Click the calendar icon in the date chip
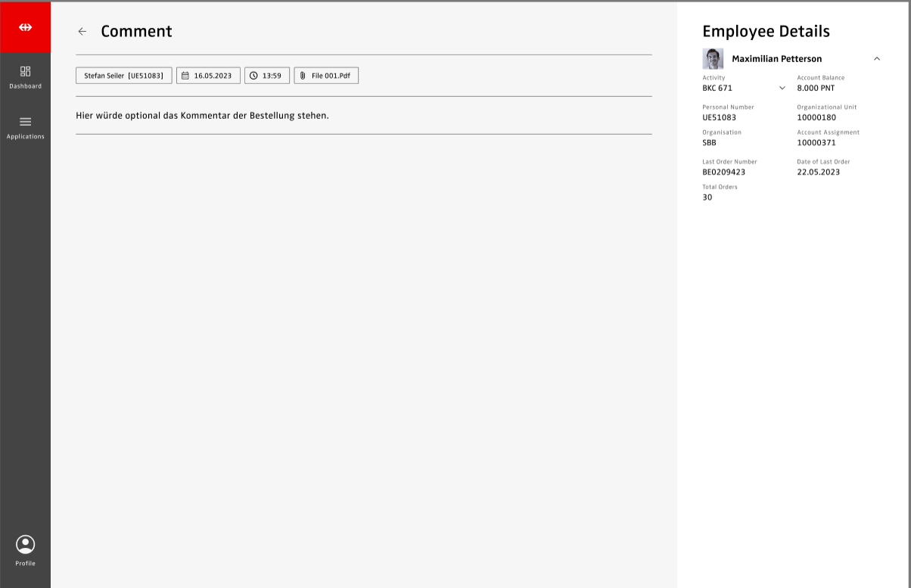Screen dimensions: 911x588 pos(185,76)
